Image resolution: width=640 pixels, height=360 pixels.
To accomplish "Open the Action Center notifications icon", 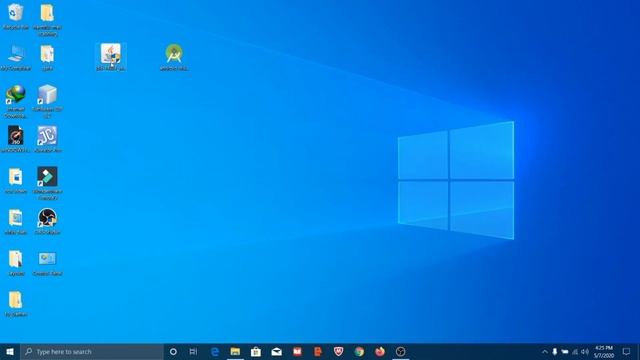I will pos(627,352).
